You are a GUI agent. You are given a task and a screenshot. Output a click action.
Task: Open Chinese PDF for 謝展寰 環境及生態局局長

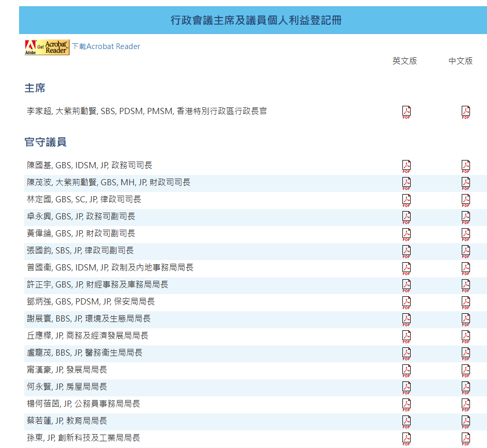(x=466, y=319)
